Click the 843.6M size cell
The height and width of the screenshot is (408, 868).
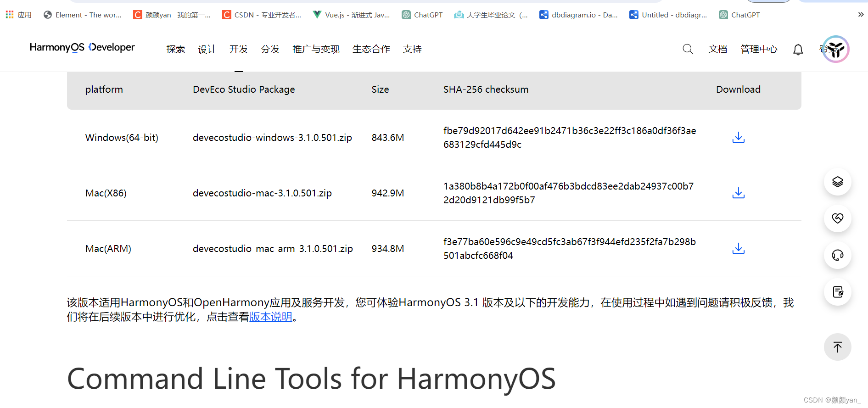[x=388, y=138]
